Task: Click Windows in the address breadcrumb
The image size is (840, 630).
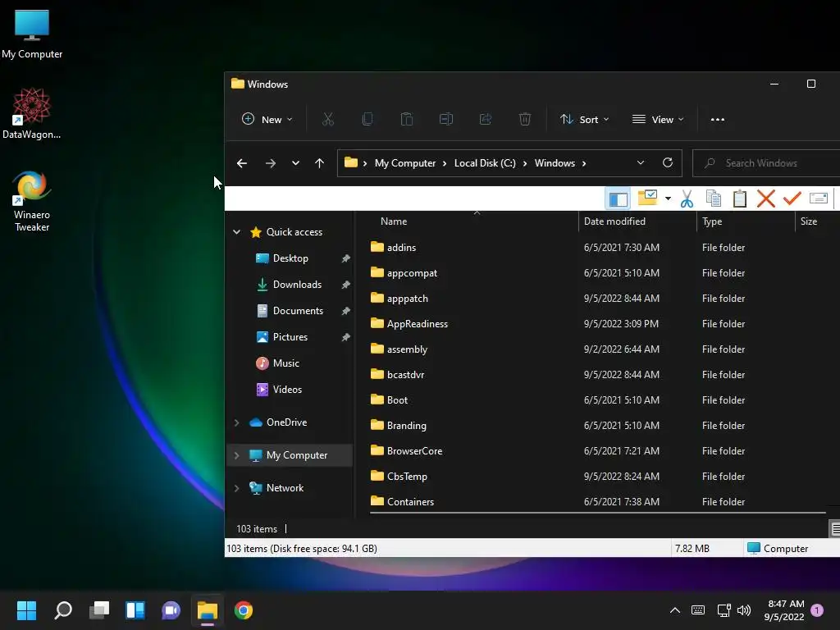Action: coord(555,163)
